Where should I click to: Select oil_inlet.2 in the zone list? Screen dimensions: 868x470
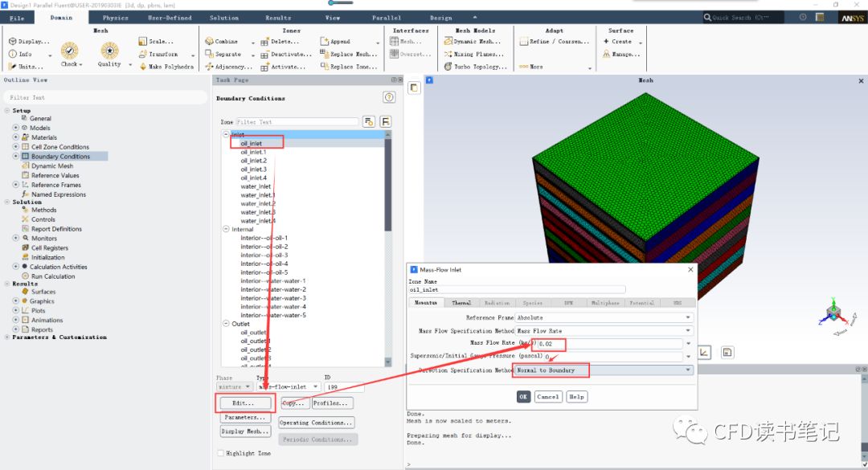click(253, 161)
